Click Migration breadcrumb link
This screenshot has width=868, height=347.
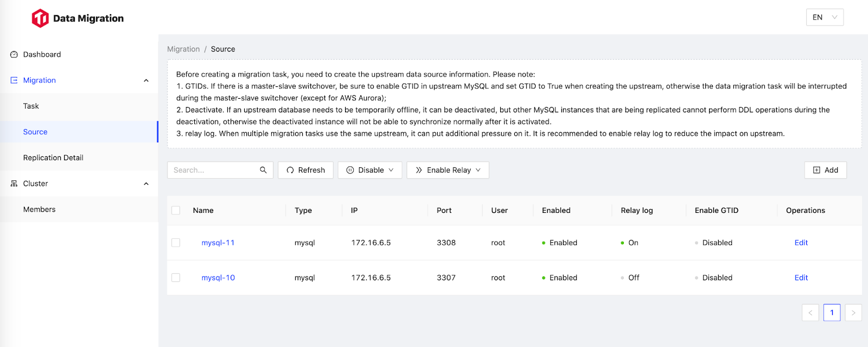coord(183,49)
